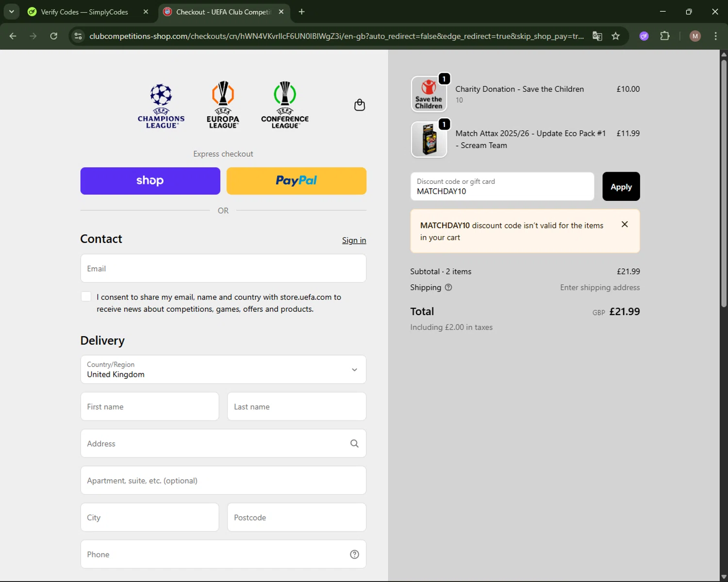The height and width of the screenshot is (582, 728).
Task: Click the £11.99 item price
Action: (x=628, y=133)
